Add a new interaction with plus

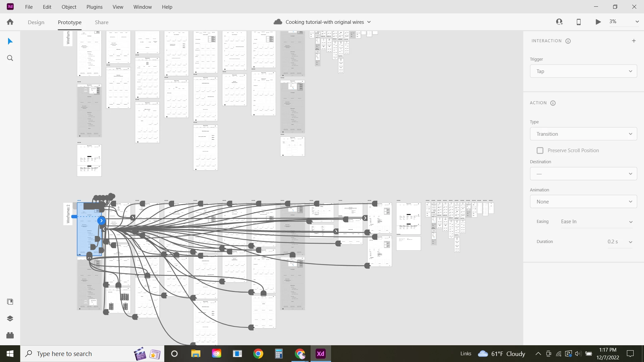pyautogui.click(x=634, y=41)
